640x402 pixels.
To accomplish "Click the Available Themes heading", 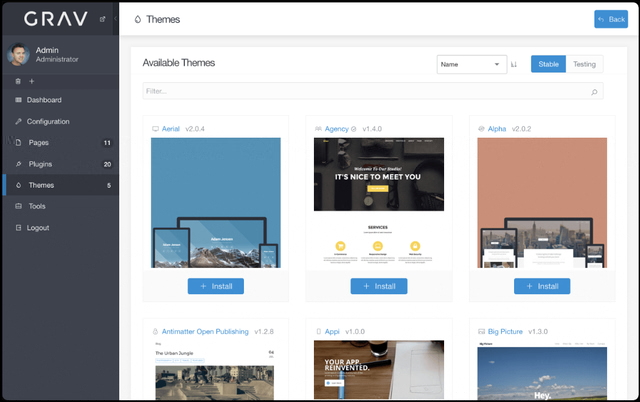I will coord(179,63).
